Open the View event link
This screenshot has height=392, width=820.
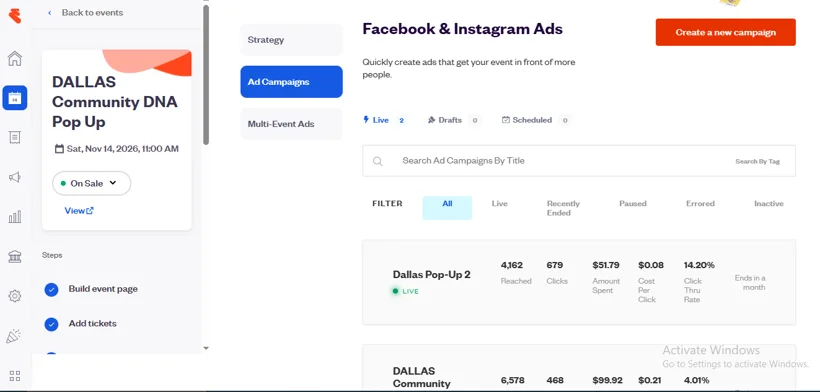pos(79,211)
